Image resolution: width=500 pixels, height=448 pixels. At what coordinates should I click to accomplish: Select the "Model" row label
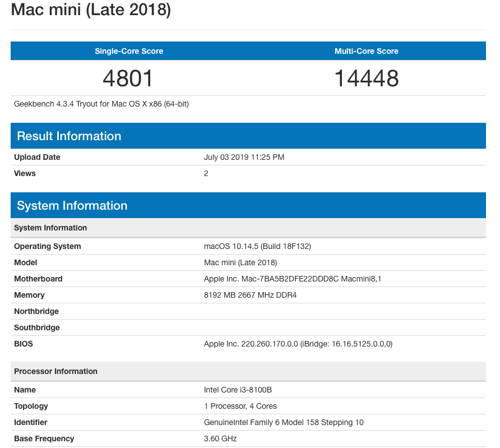(x=26, y=263)
